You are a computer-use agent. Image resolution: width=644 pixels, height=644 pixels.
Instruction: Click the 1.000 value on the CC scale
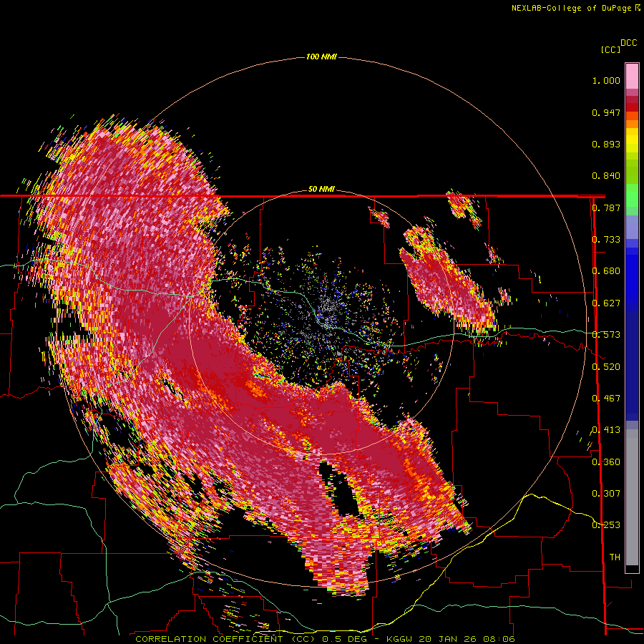click(606, 80)
